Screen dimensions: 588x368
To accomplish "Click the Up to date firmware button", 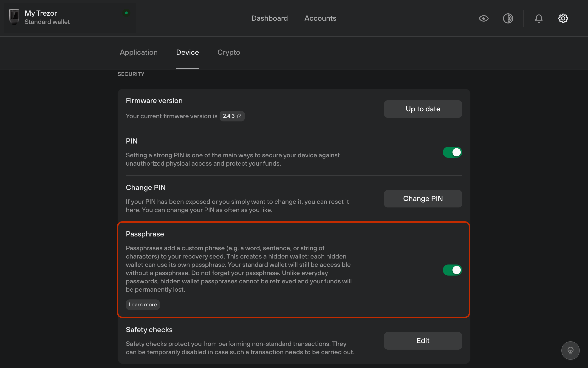I will coord(423,109).
